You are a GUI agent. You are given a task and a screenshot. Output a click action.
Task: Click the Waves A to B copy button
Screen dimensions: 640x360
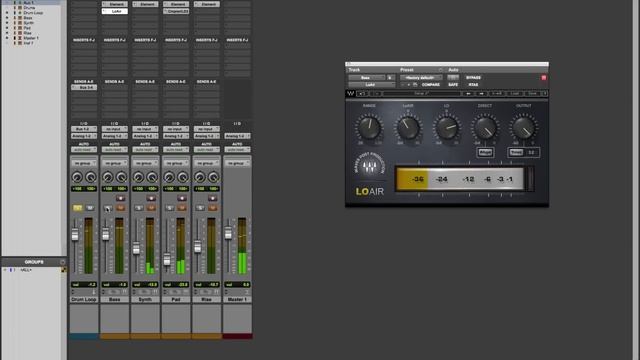(497, 93)
